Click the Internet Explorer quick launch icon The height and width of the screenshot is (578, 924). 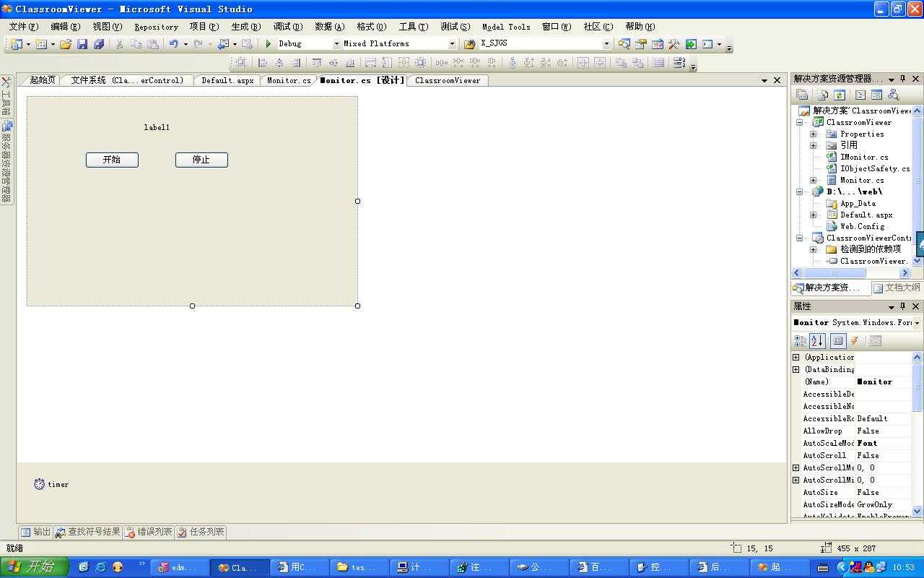(100, 567)
